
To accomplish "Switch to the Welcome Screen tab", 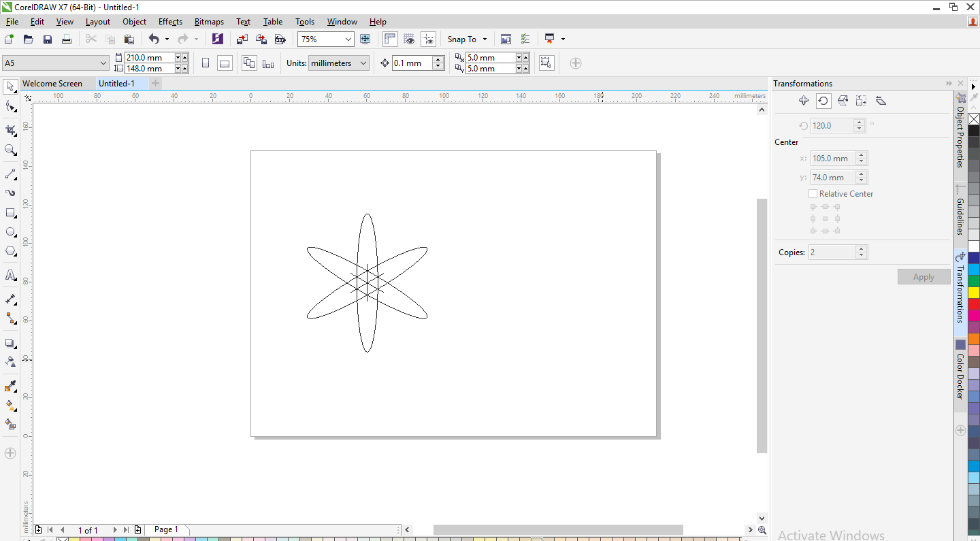I will click(x=52, y=84).
